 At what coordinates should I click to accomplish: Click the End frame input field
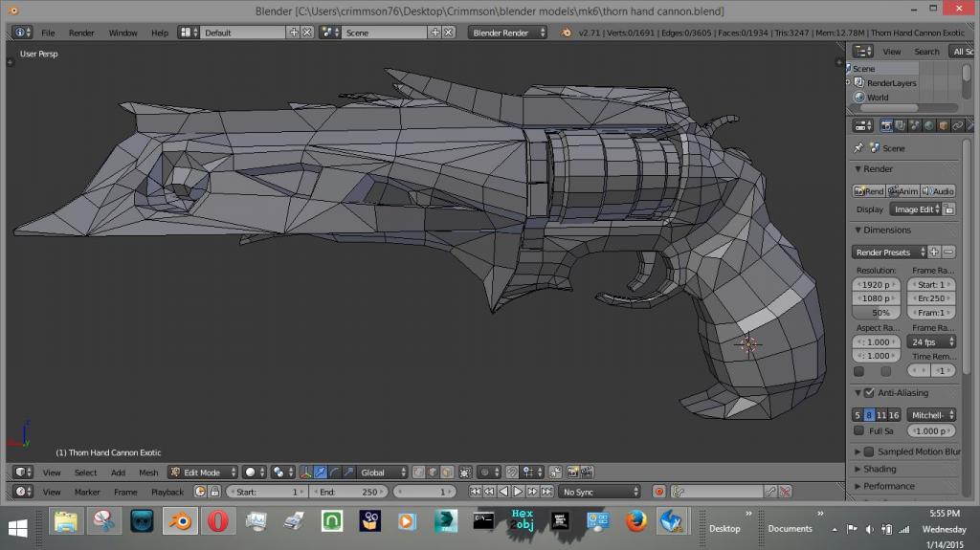[348, 492]
